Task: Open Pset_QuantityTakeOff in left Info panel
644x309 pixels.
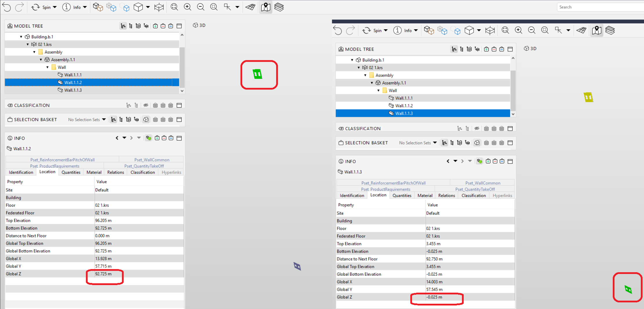Action: click(x=144, y=166)
